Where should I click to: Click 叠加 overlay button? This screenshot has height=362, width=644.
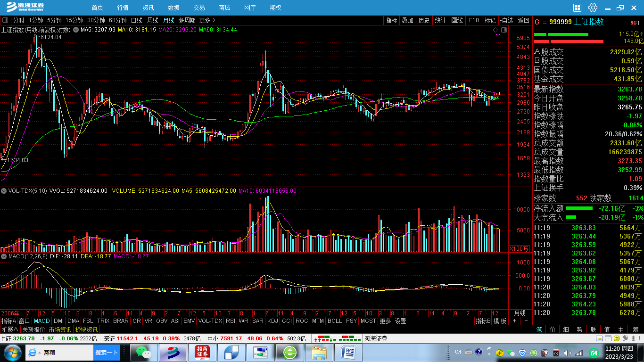tap(408, 20)
